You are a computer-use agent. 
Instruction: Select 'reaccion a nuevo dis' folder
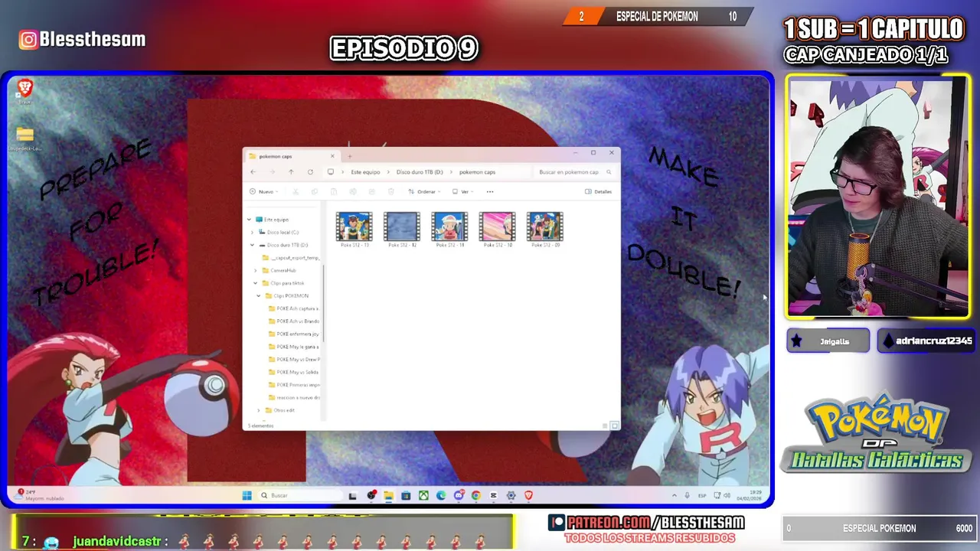click(294, 398)
